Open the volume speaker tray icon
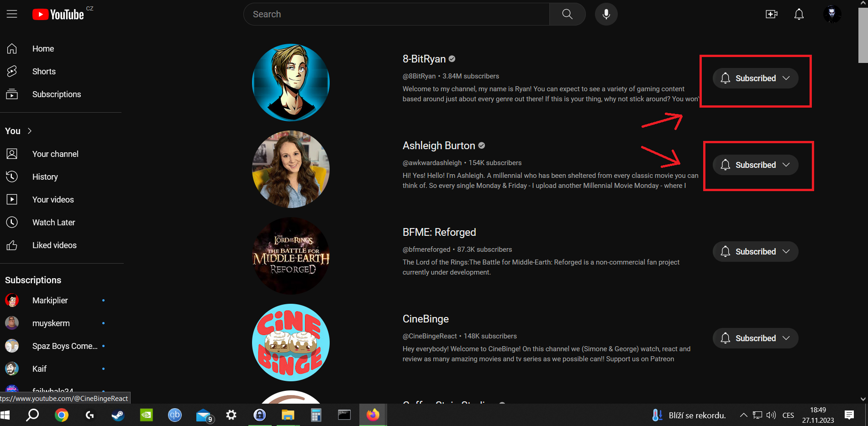Viewport: 868px width, 426px height. [771, 415]
